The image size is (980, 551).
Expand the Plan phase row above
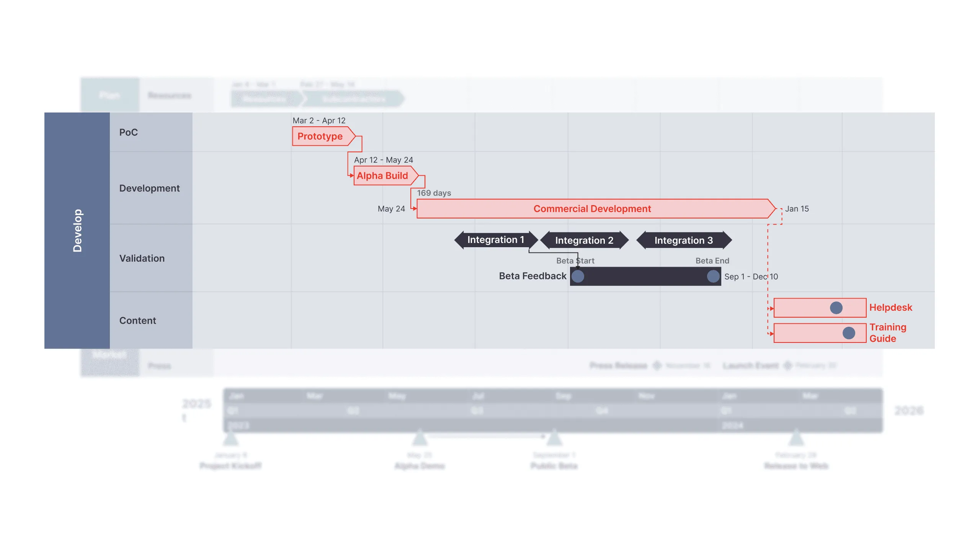point(110,95)
